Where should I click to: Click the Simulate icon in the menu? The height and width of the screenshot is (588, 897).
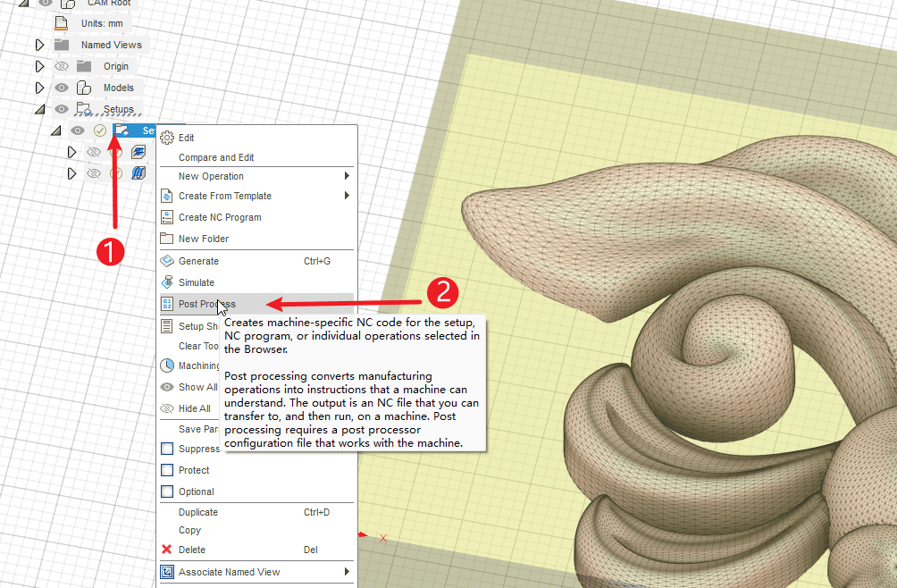(x=167, y=282)
